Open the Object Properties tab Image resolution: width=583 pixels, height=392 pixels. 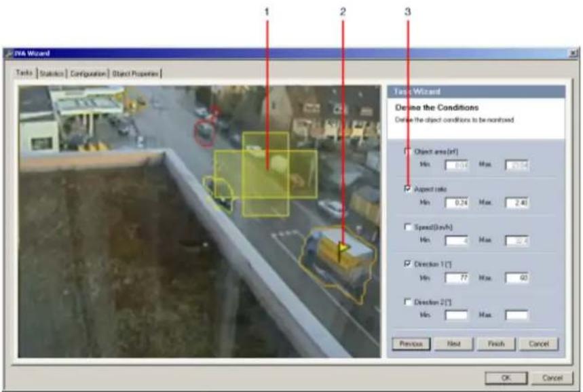[x=135, y=73]
